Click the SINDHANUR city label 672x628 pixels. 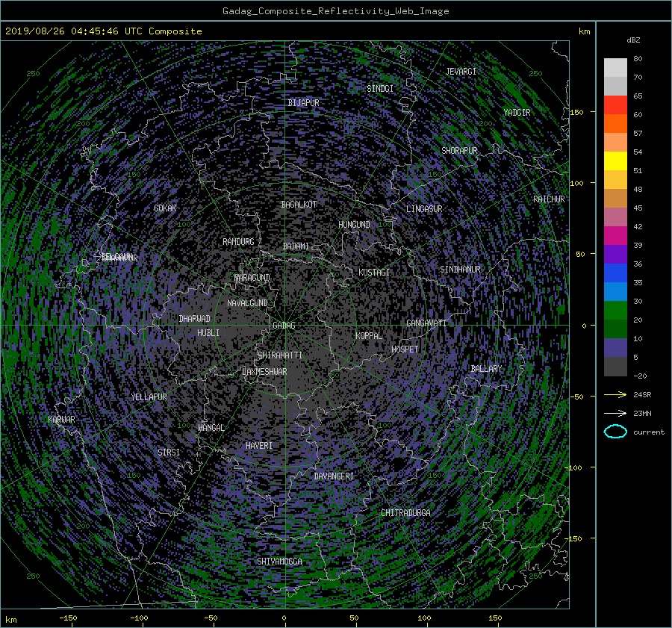[x=460, y=270]
